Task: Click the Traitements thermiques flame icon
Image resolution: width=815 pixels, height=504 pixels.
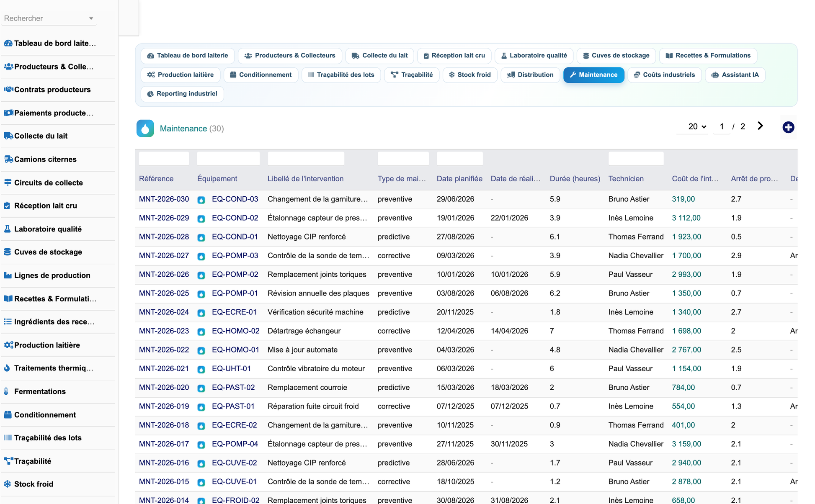Action: point(7,368)
